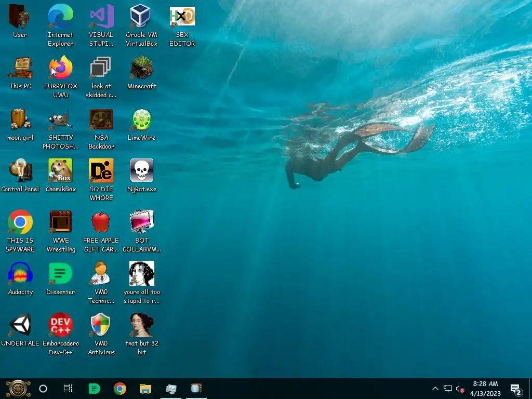Screen dimensions: 532x399
Task: Click the network status tray icon
Action: pyautogui.click(x=447, y=389)
